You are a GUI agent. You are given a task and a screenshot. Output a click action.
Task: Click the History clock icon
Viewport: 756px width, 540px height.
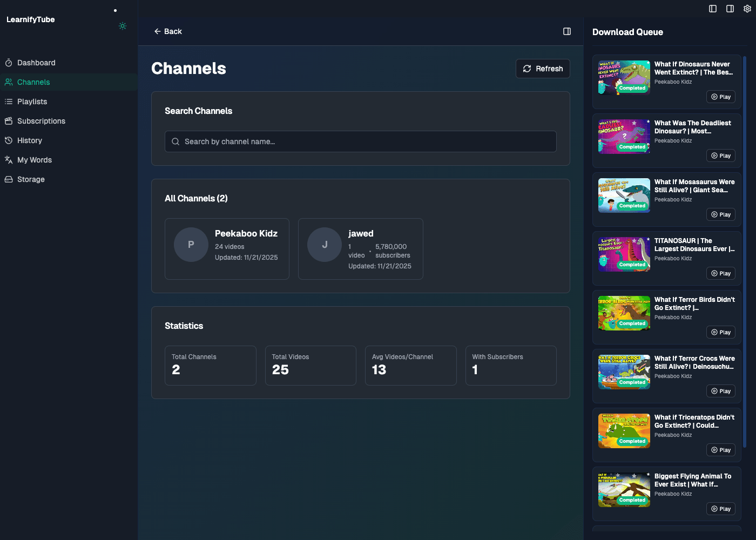click(x=9, y=140)
